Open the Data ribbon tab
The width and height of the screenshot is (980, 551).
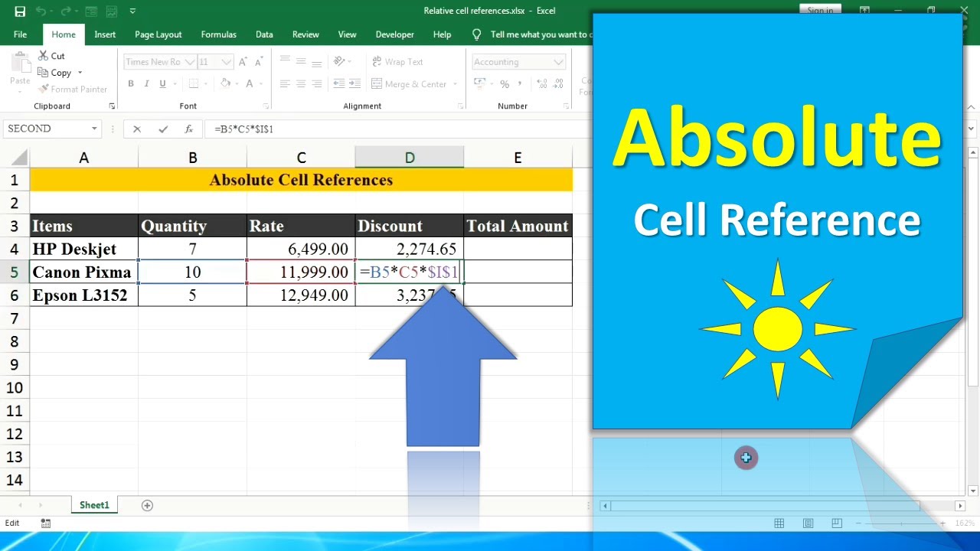point(264,34)
